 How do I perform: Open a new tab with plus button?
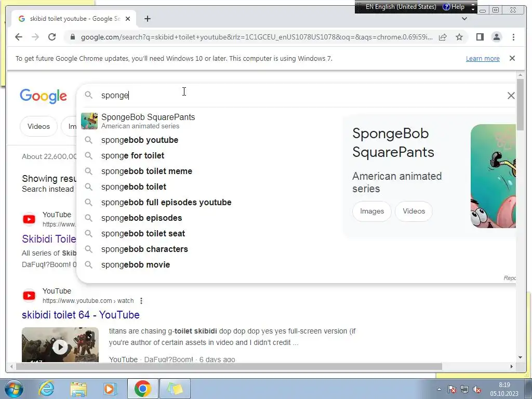[x=147, y=19]
